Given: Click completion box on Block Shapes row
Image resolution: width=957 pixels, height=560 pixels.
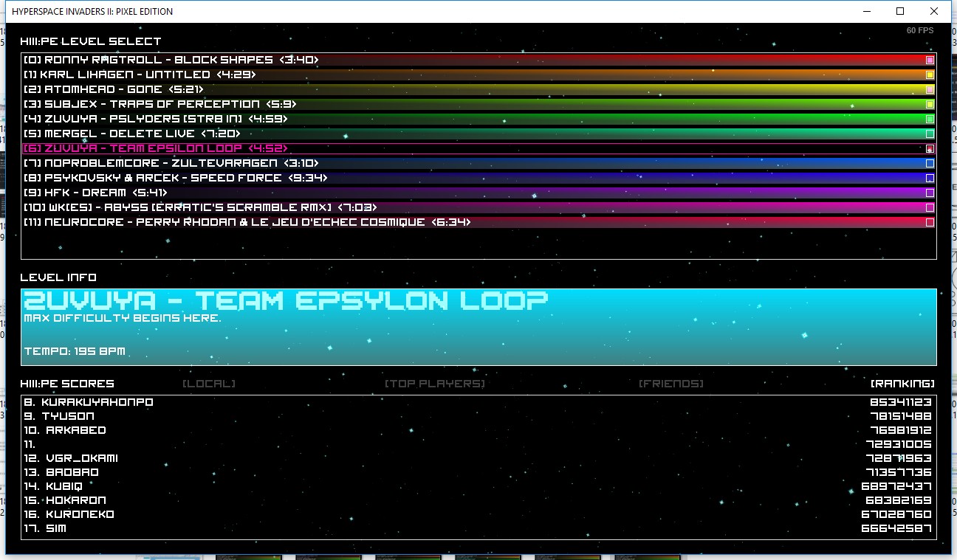Looking at the screenshot, I should point(930,60).
